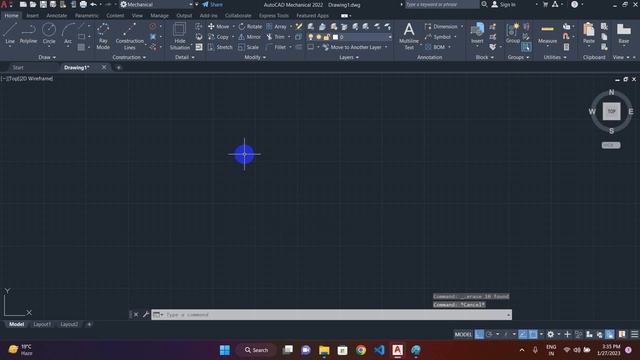
Task: Open the Measure utility
Action: [x=547, y=33]
